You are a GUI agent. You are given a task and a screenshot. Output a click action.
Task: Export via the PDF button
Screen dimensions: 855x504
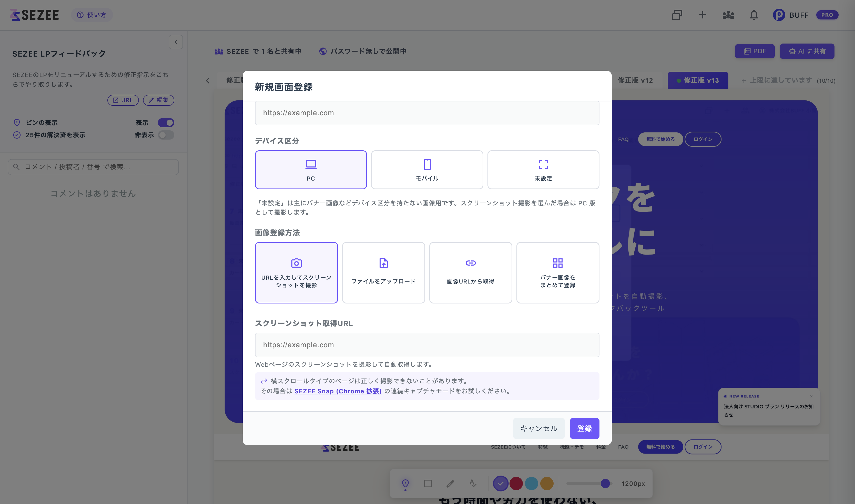tap(755, 51)
